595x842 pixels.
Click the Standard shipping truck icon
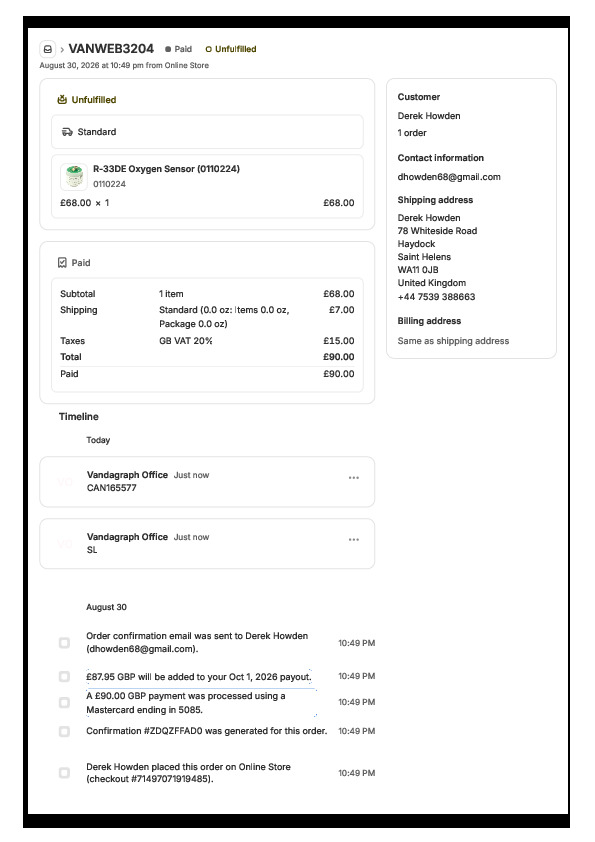pyautogui.click(x=67, y=132)
